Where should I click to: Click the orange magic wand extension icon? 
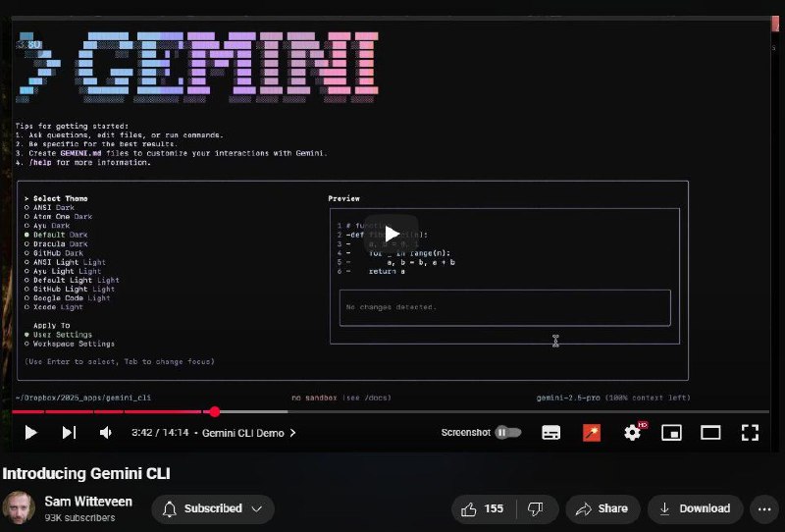(x=592, y=432)
